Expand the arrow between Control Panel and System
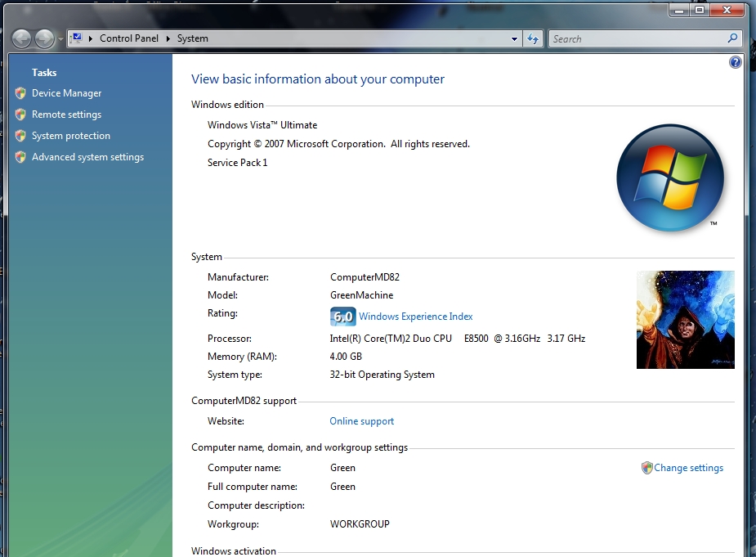 tap(168, 38)
